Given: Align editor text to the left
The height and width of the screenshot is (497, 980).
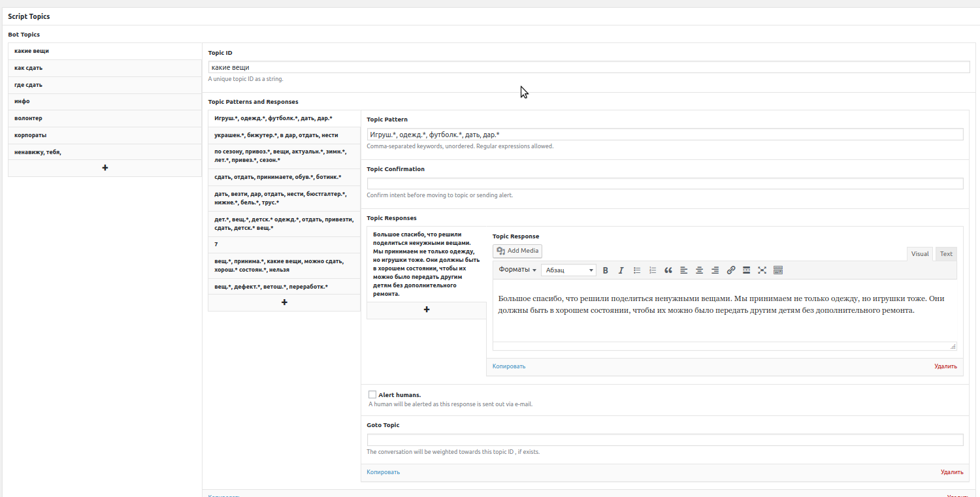Looking at the screenshot, I should pos(684,270).
